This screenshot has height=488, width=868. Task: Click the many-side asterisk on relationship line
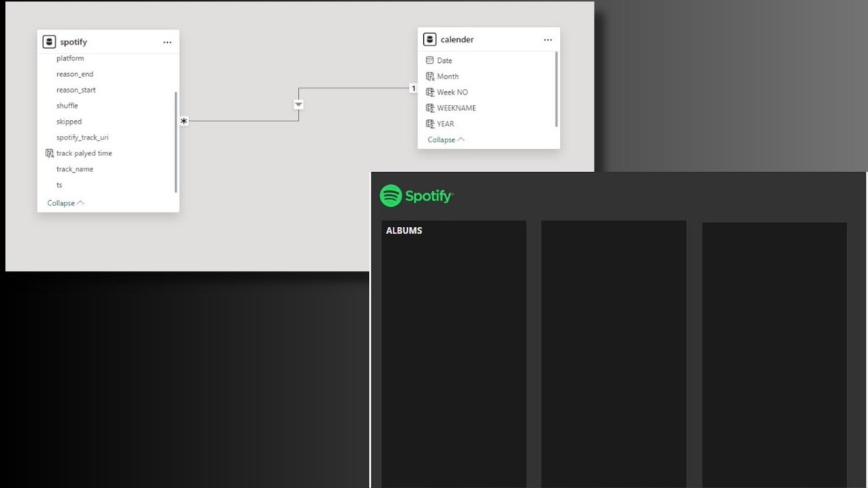[184, 121]
